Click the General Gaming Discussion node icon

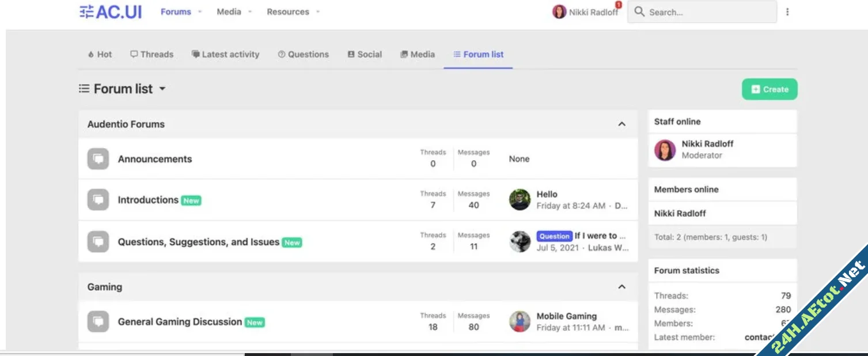click(98, 321)
